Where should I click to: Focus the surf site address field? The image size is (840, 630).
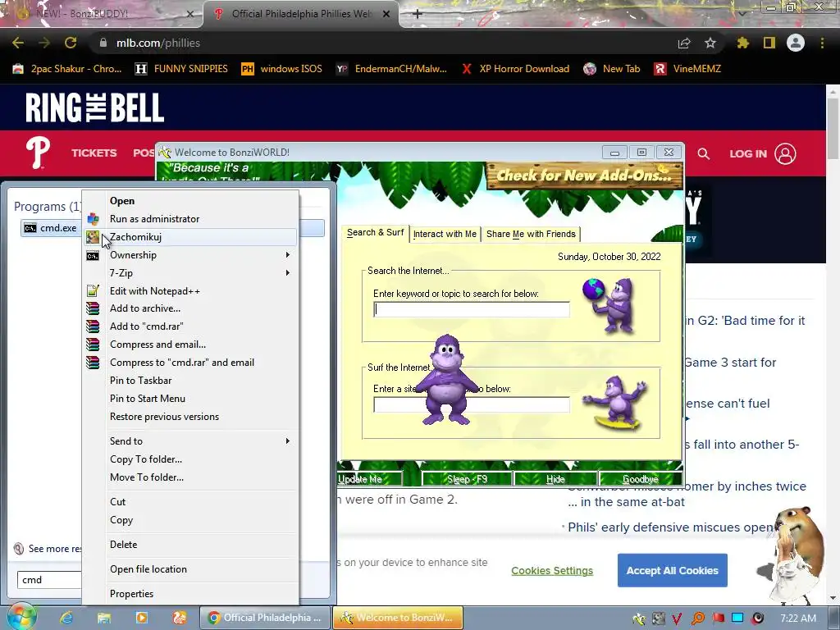472,405
